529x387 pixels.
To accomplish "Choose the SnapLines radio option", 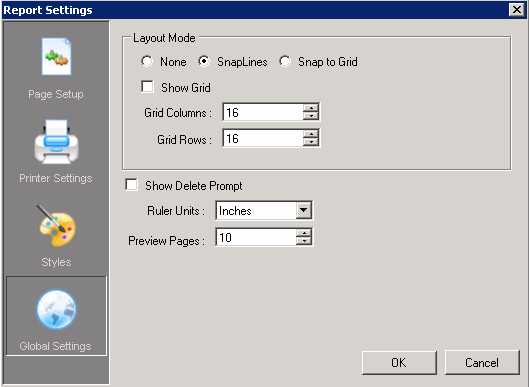I will click(x=204, y=61).
